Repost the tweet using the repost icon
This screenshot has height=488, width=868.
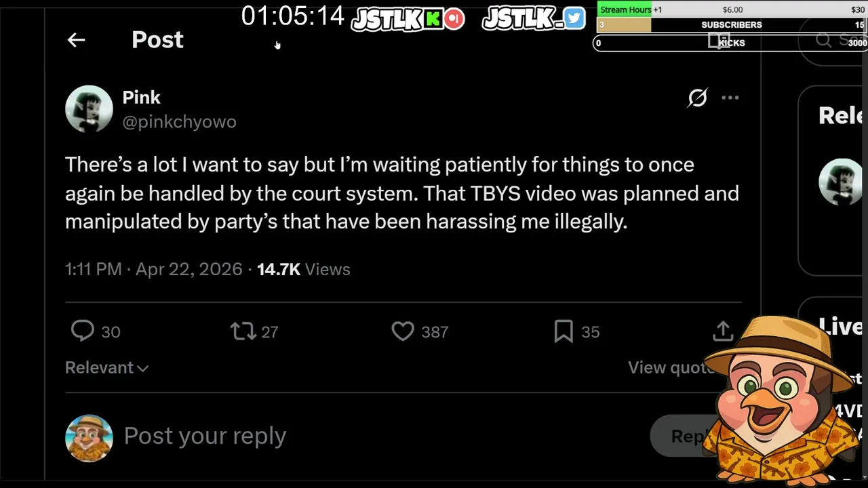pyautogui.click(x=243, y=331)
